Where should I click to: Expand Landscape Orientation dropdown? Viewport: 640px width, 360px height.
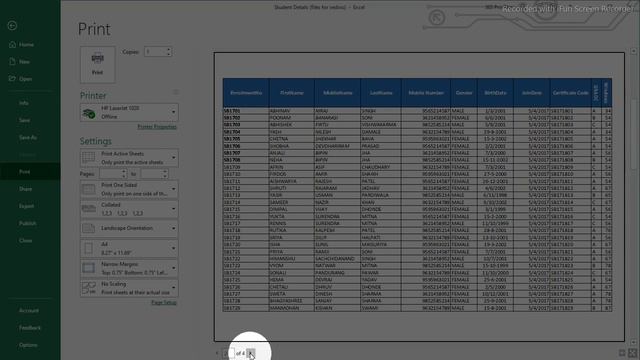pos(129,229)
